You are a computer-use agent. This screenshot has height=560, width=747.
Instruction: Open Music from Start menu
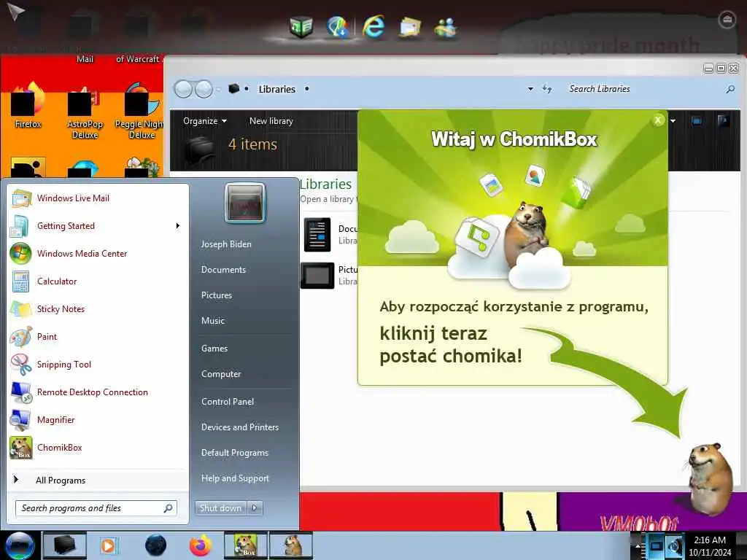pos(212,321)
